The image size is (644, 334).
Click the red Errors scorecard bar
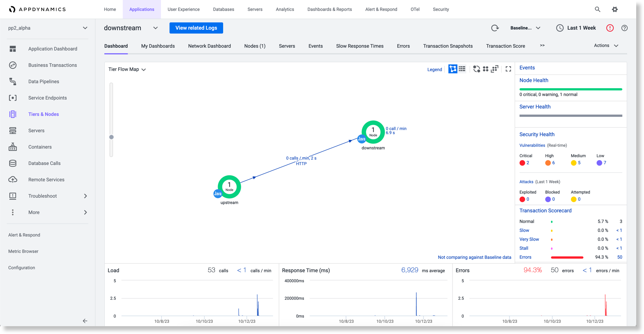tap(567, 257)
